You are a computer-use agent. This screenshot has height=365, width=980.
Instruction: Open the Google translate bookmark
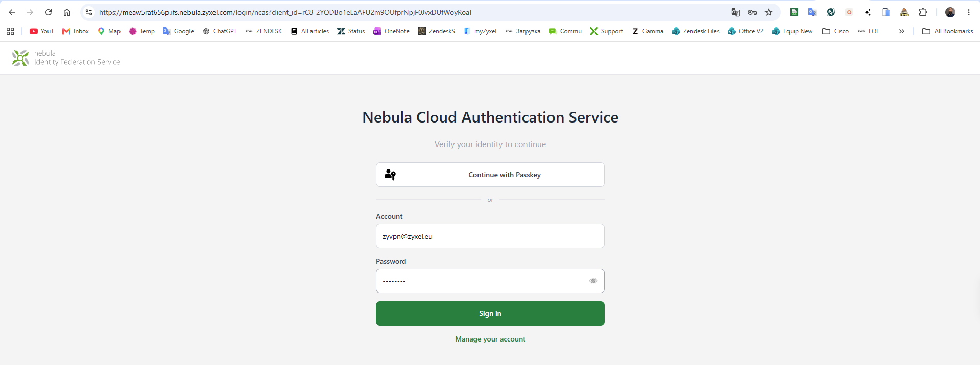(x=178, y=31)
